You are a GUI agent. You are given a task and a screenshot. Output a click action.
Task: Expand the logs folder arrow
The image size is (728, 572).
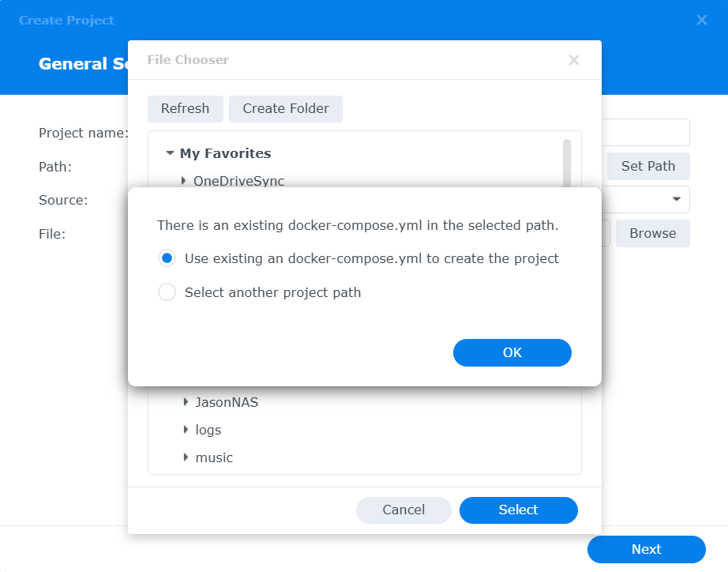(x=186, y=430)
